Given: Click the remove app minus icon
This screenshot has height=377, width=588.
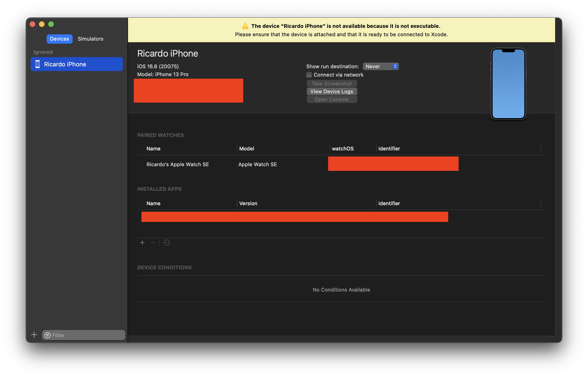Looking at the screenshot, I should pyautogui.click(x=153, y=243).
